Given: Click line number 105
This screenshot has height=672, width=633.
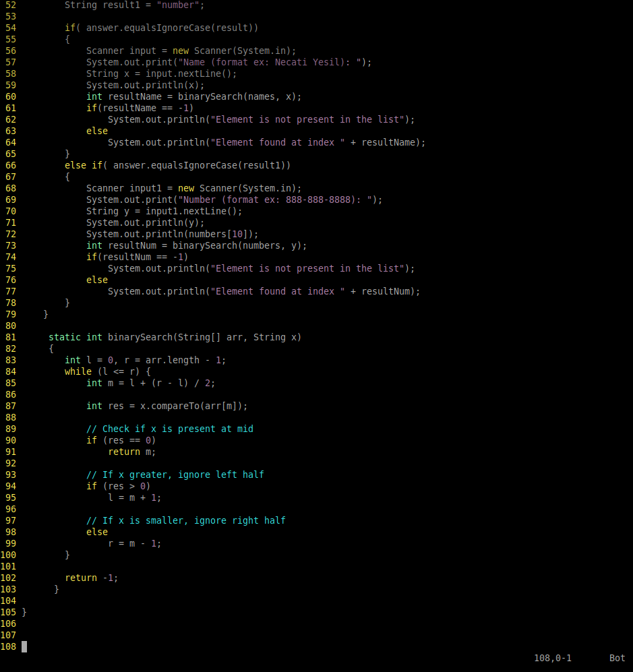Looking at the screenshot, I should pos(9,612).
